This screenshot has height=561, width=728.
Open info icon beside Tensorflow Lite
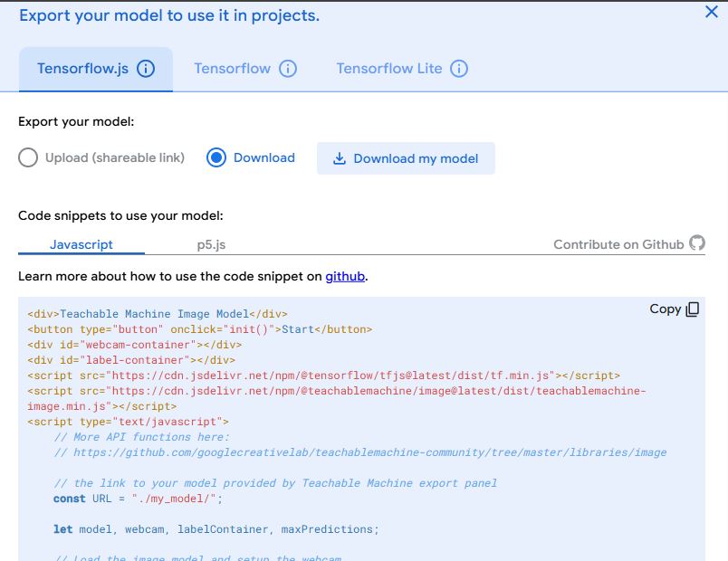459,69
